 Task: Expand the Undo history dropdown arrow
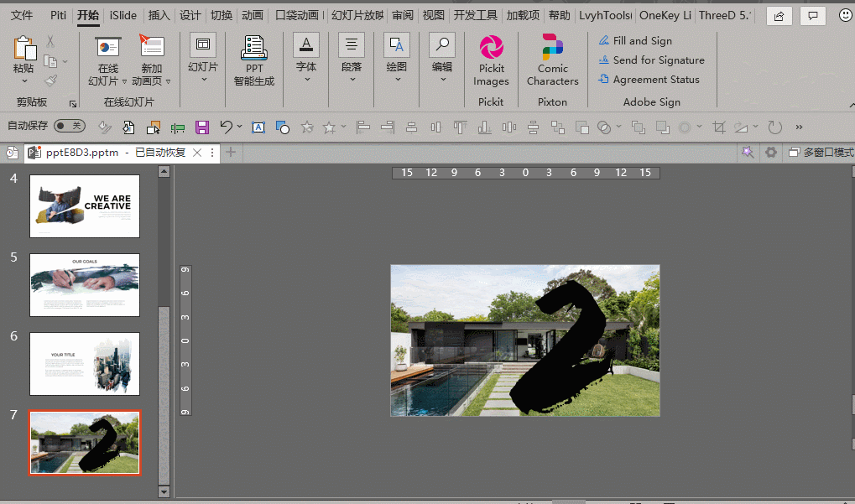pyautogui.click(x=239, y=127)
